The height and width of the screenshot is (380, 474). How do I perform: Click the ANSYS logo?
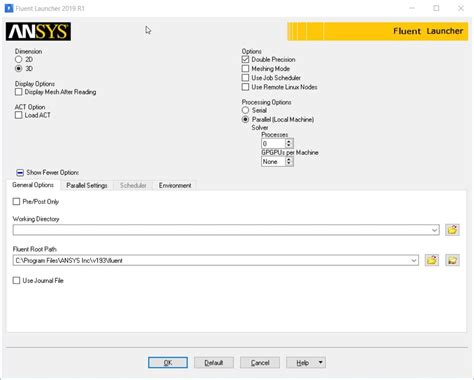tap(38, 32)
